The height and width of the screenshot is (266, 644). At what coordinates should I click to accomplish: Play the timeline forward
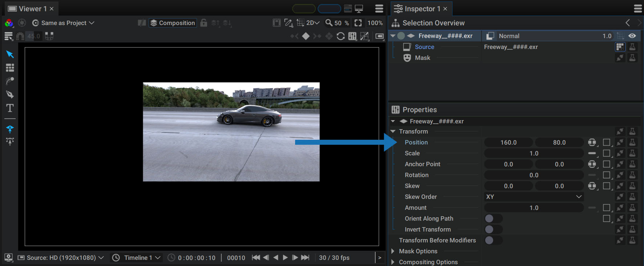click(285, 258)
